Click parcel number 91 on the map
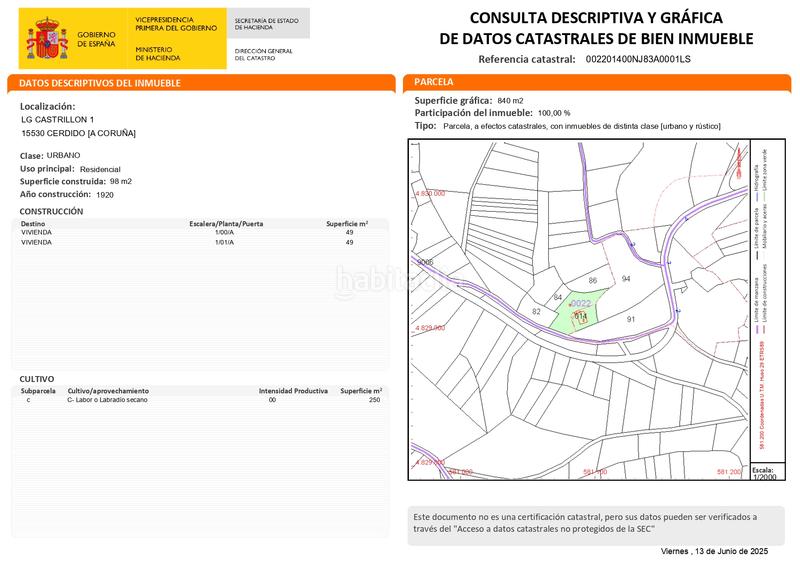Image resolution: width=800 pixels, height=565 pixels. tap(631, 319)
